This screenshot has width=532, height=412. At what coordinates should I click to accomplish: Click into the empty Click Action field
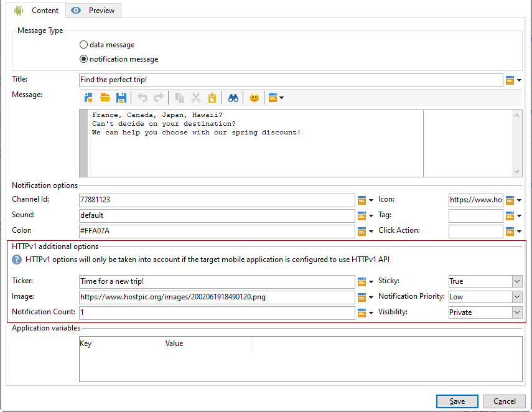click(x=475, y=231)
